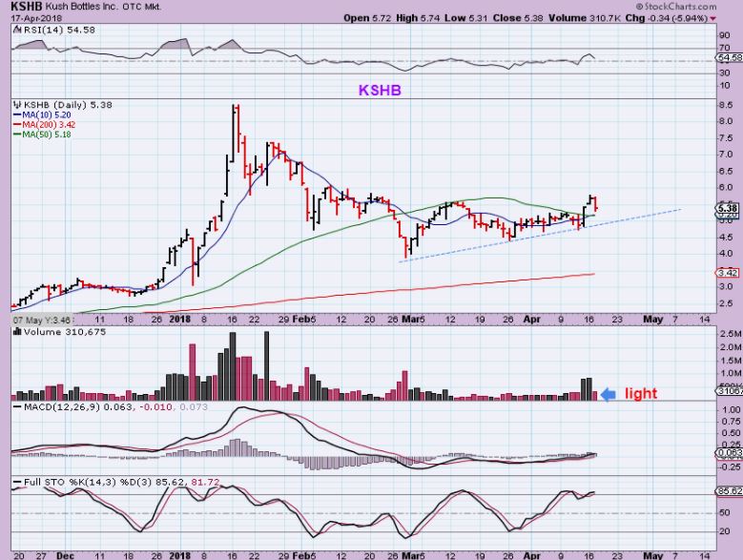Select the MA(10) 5.20 legend entry
743x560 pixels.
[x=42, y=114]
